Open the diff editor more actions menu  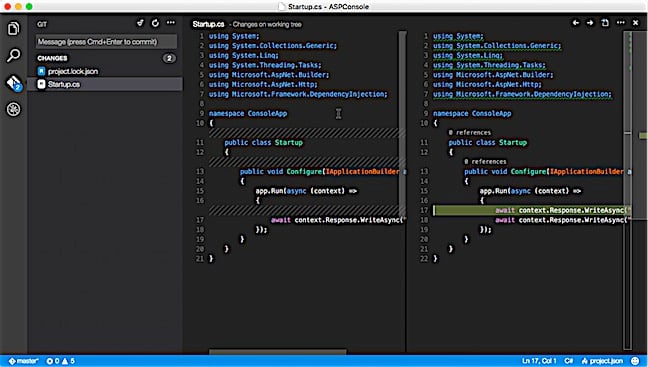pyautogui.click(x=621, y=23)
